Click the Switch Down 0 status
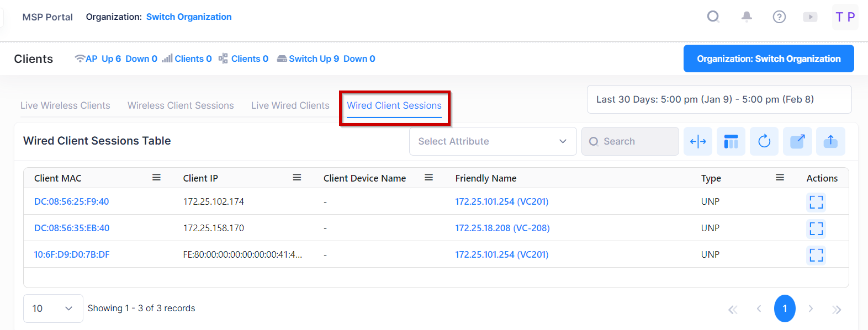Screen dimensions: 868x330 (359, 58)
